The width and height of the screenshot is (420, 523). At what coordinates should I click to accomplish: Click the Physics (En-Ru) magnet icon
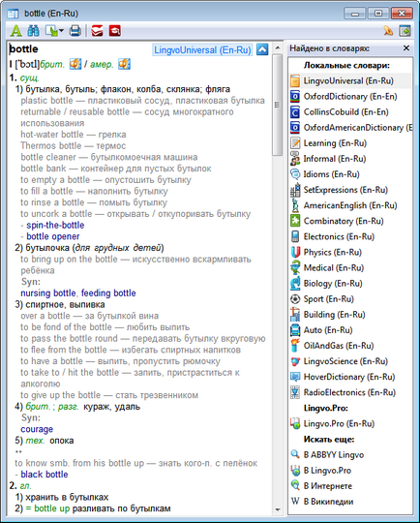(x=295, y=252)
